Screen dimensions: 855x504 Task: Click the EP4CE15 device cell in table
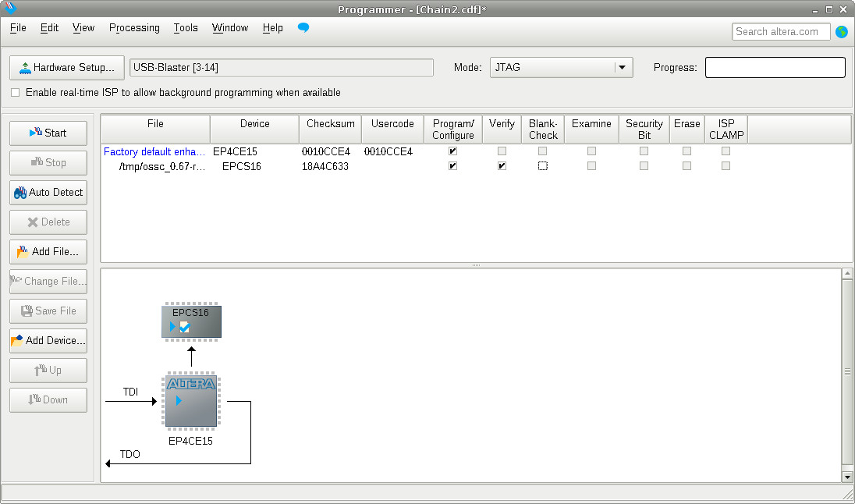point(235,151)
